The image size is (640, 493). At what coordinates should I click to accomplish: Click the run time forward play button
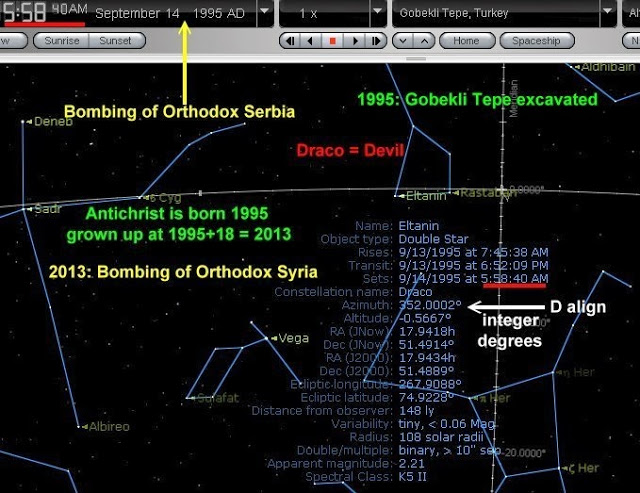coord(355,41)
